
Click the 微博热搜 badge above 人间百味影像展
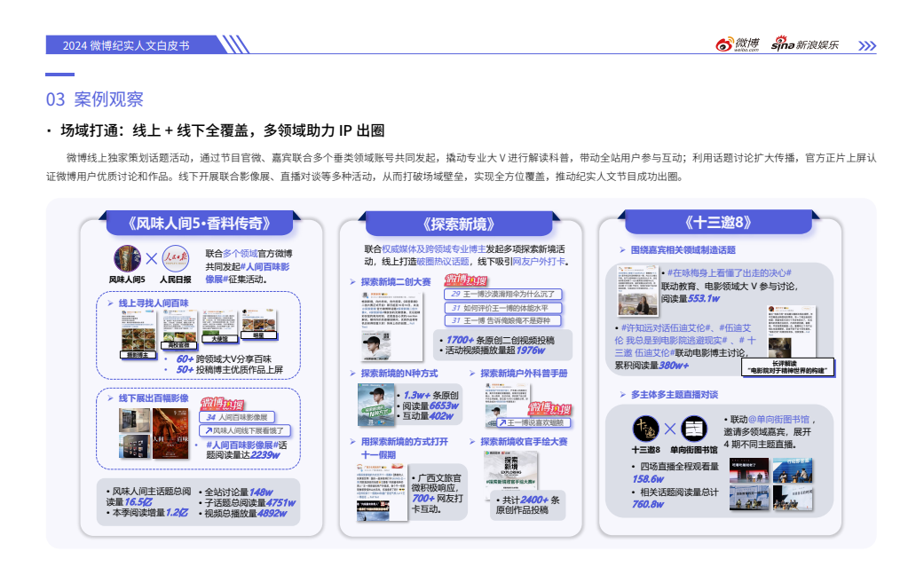click(x=222, y=404)
